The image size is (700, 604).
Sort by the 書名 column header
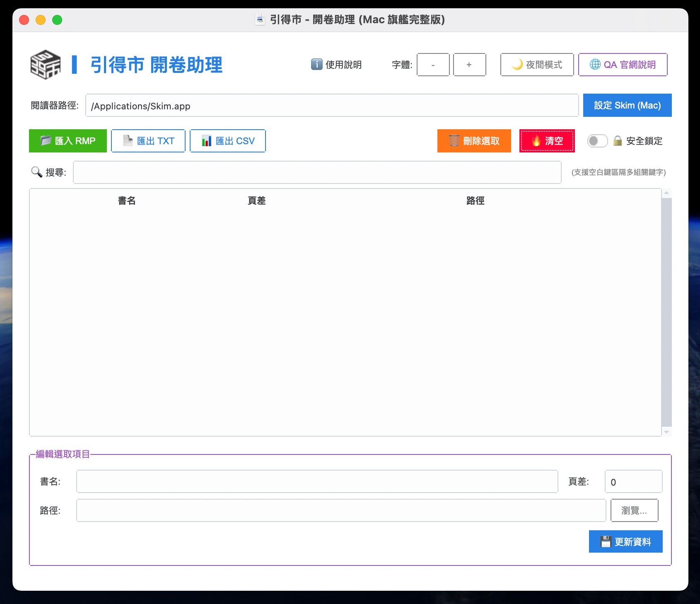(x=127, y=201)
